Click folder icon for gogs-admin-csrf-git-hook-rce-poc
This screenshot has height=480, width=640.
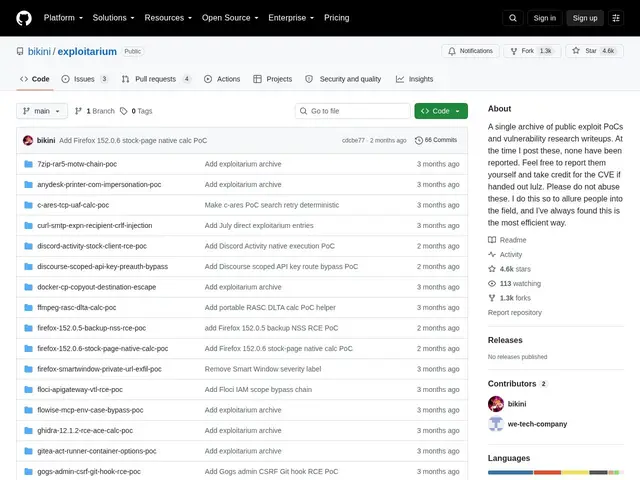click(28, 471)
